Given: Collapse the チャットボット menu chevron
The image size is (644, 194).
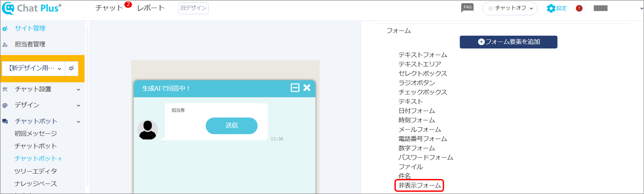Looking at the screenshot, I should point(78,122).
